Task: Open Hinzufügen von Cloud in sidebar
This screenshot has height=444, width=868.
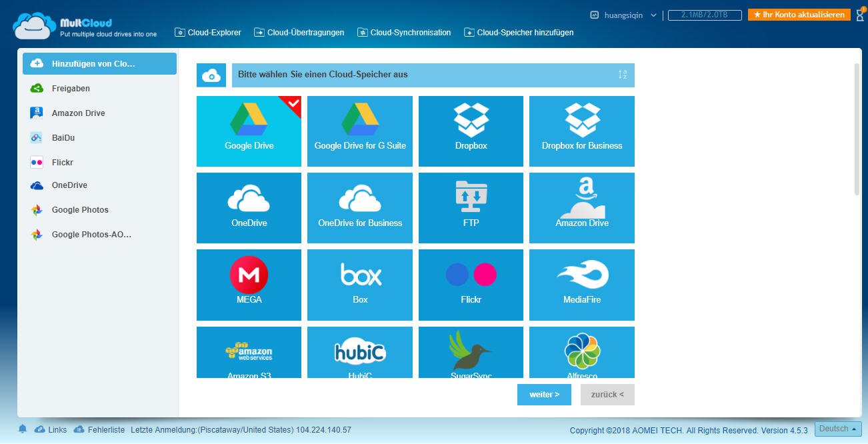Action: (100, 64)
